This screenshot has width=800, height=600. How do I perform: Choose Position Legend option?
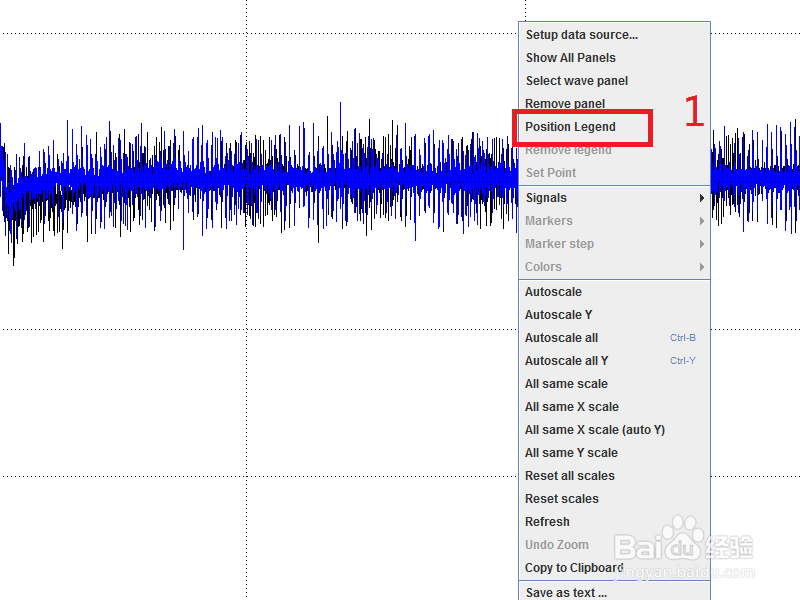pyautogui.click(x=614, y=127)
